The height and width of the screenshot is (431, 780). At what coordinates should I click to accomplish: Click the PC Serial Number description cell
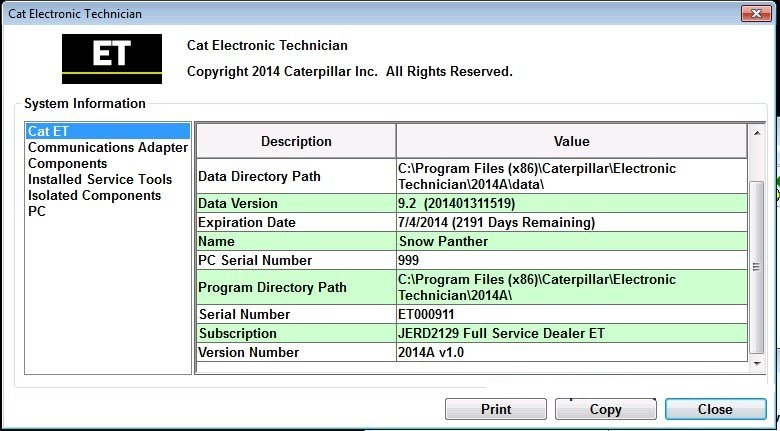pyautogui.click(x=296, y=260)
